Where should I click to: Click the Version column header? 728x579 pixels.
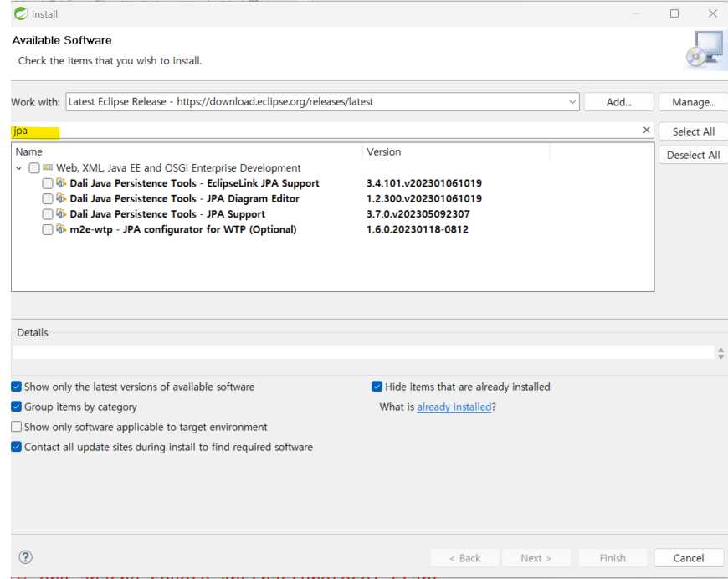(456, 151)
